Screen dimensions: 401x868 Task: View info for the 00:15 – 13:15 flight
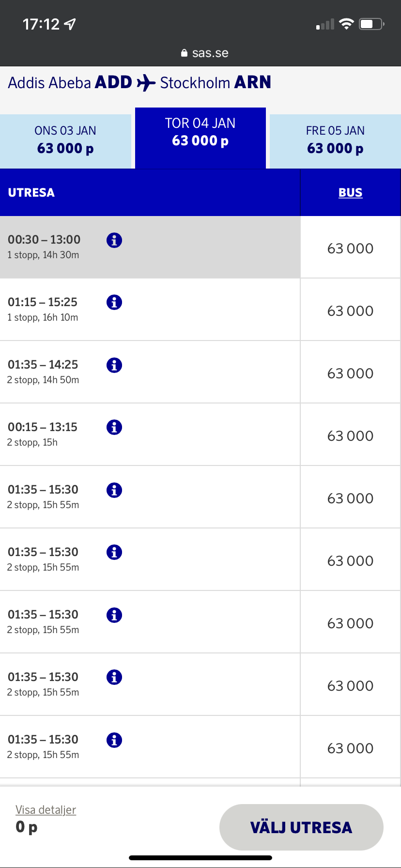[x=114, y=427]
